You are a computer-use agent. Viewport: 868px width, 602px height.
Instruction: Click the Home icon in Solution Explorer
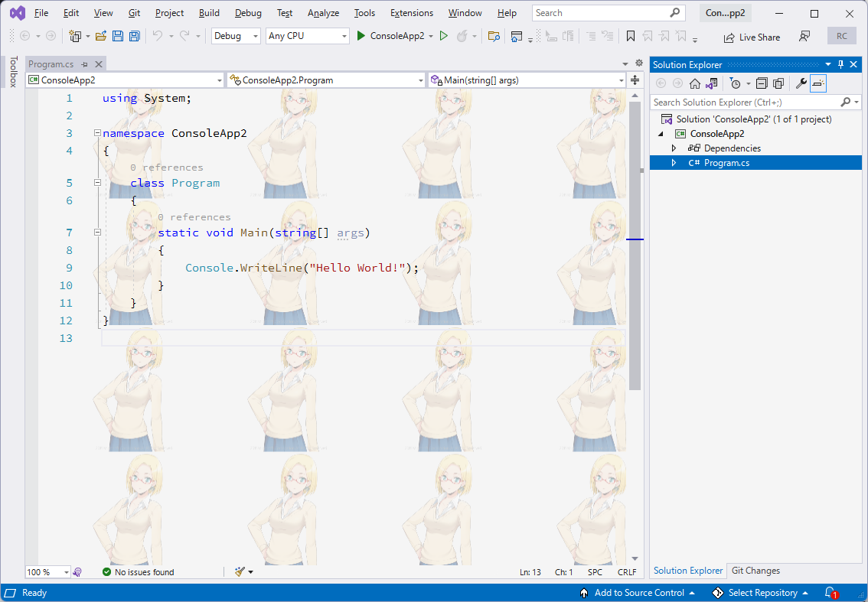[x=695, y=83]
